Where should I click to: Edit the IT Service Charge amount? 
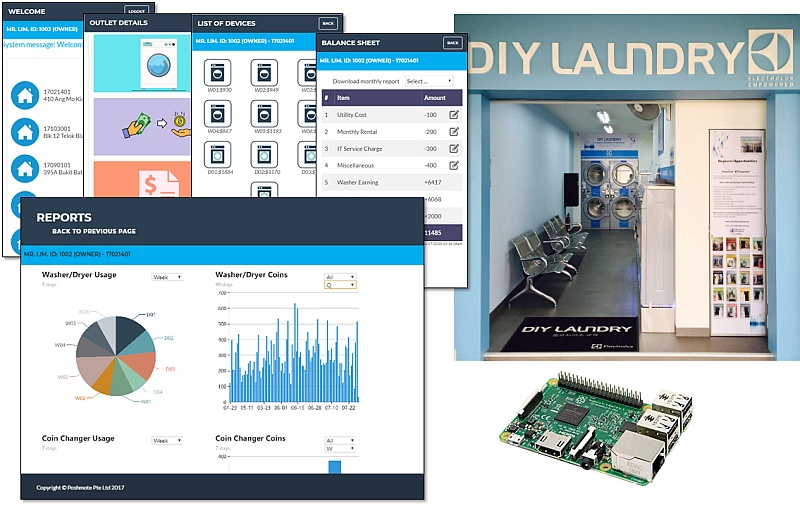click(454, 149)
